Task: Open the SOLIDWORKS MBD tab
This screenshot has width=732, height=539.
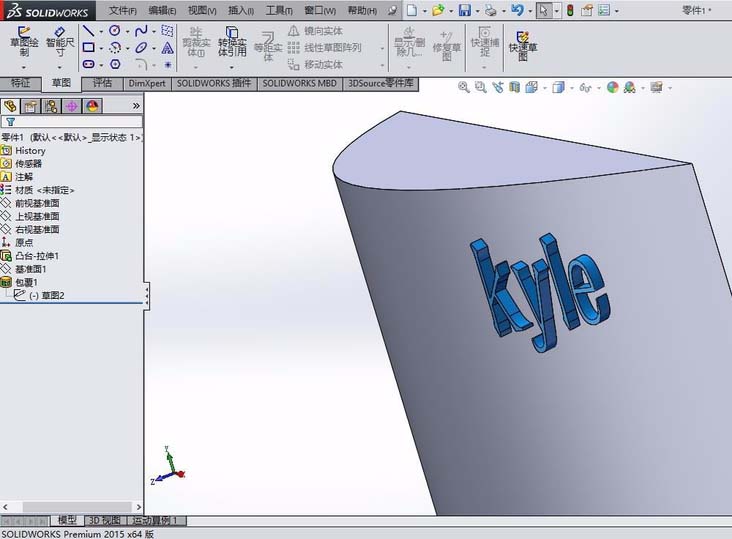Action: click(299, 84)
